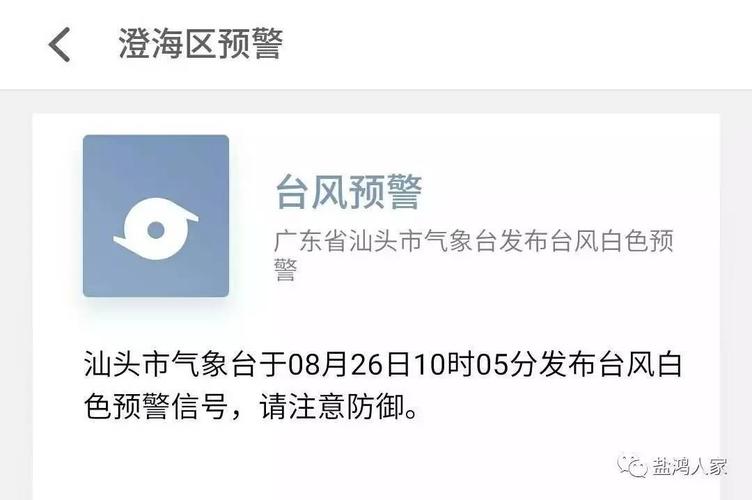This screenshot has height=500, width=752.
Task: Click the gray strip above the warning card
Action: pyautogui.click(x=376, y=102)
